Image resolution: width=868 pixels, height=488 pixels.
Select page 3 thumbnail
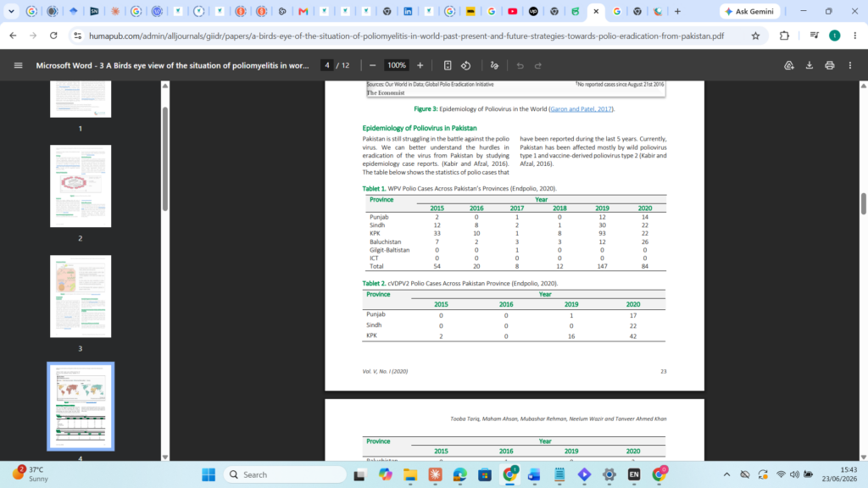click(81, 296)
